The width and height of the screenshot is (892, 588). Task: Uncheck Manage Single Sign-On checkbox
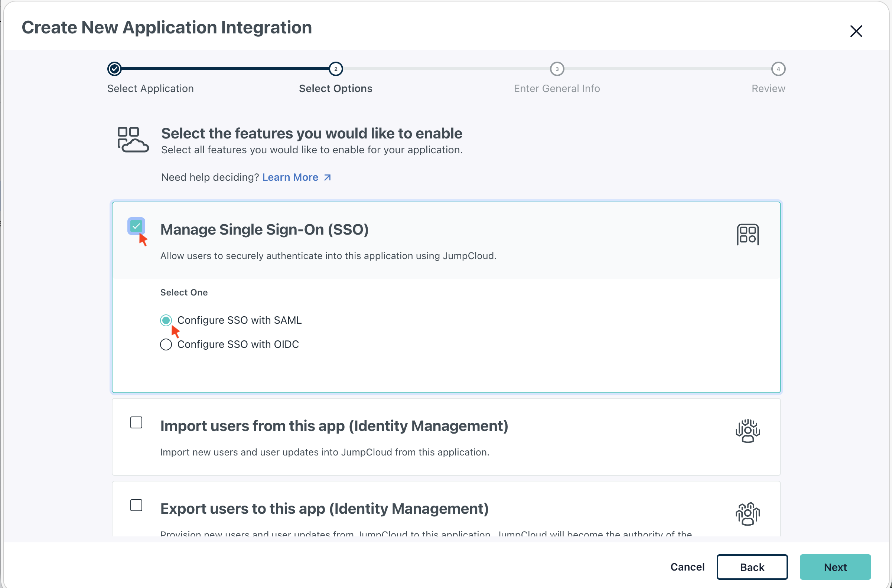click(x=136, y=226)
